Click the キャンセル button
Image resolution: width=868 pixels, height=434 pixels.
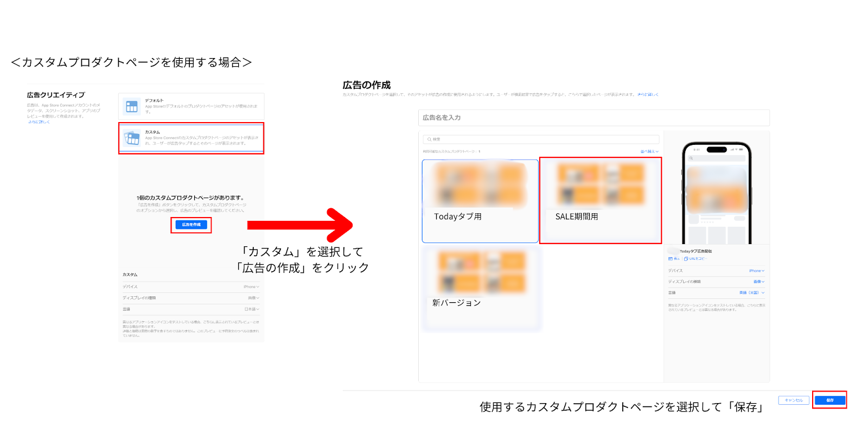click(793, 400)
